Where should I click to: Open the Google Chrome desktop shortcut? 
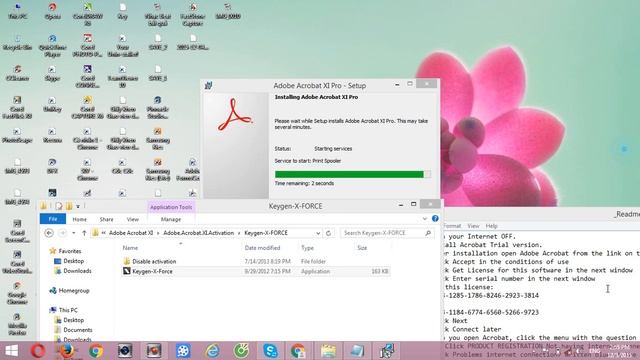[x=17, y=293]
